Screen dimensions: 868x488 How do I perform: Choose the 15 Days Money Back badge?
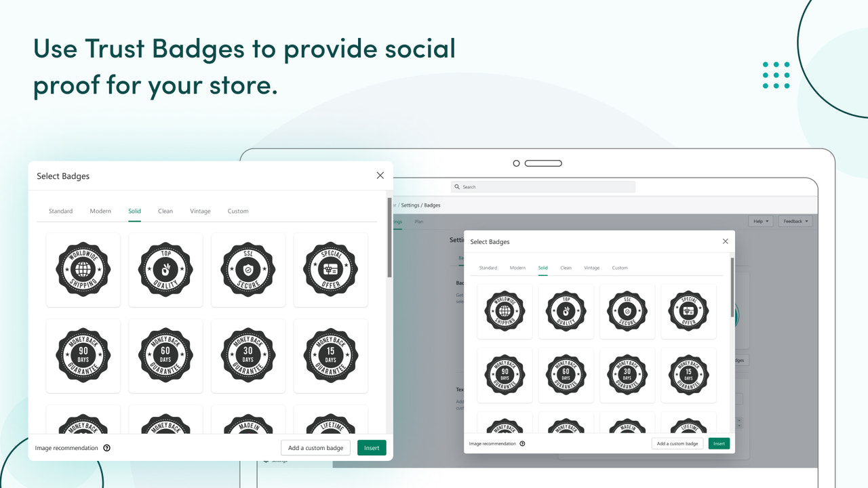[x=331, y=355]
